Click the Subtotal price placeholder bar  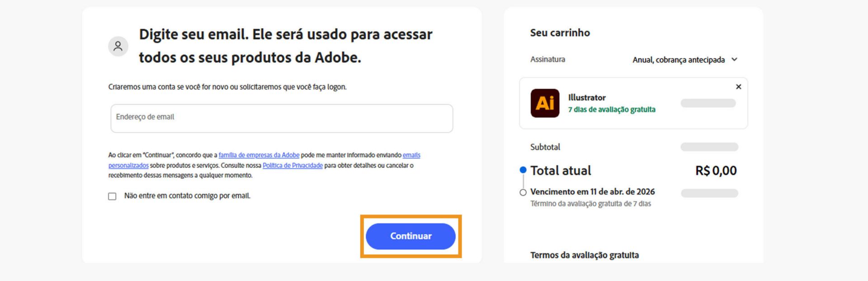[709, 147]
